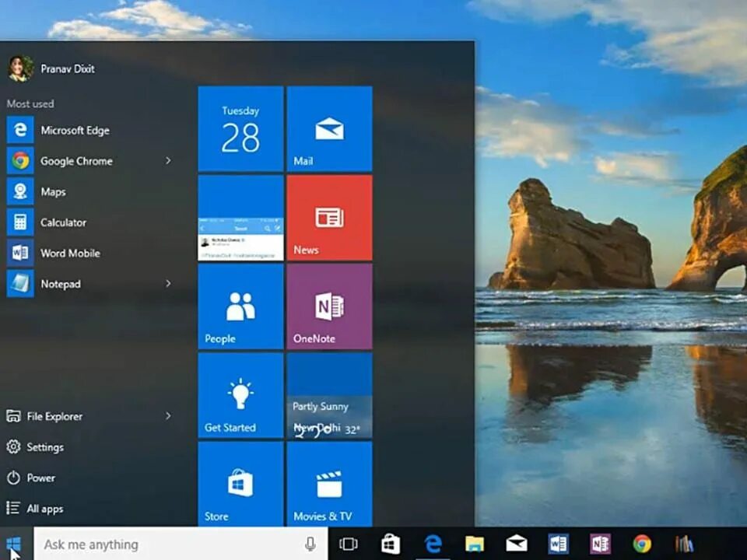Viewport: 747px width, 560px height.
Task: Open File Explorer folder icon on taskbar
Action: pos(475,544)
